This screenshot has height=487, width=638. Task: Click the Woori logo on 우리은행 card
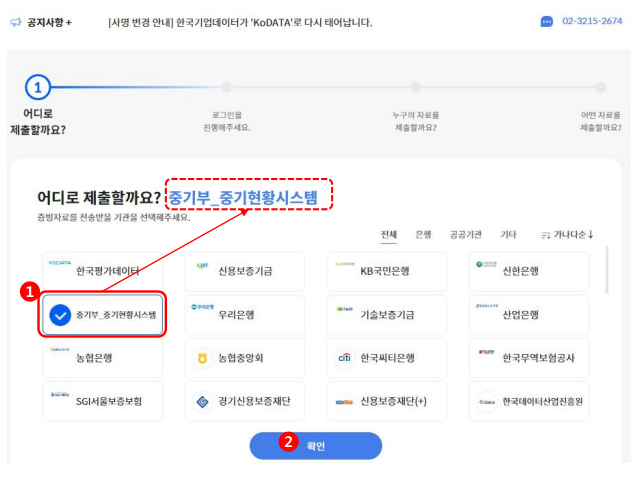203,307
